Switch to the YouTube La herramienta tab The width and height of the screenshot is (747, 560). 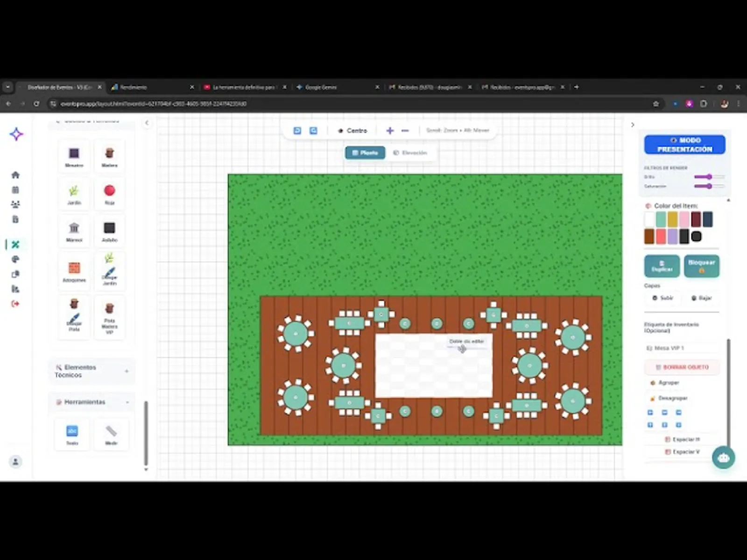tap(245, 87)
